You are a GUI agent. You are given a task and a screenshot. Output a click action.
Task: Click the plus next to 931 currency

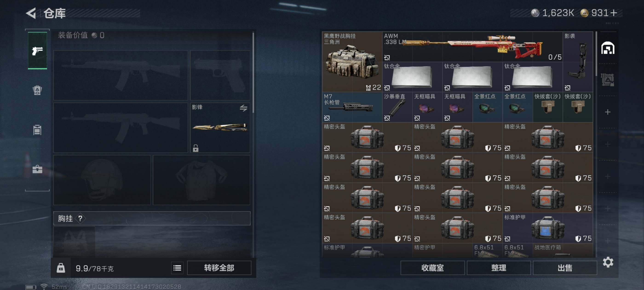pos(614,13)
